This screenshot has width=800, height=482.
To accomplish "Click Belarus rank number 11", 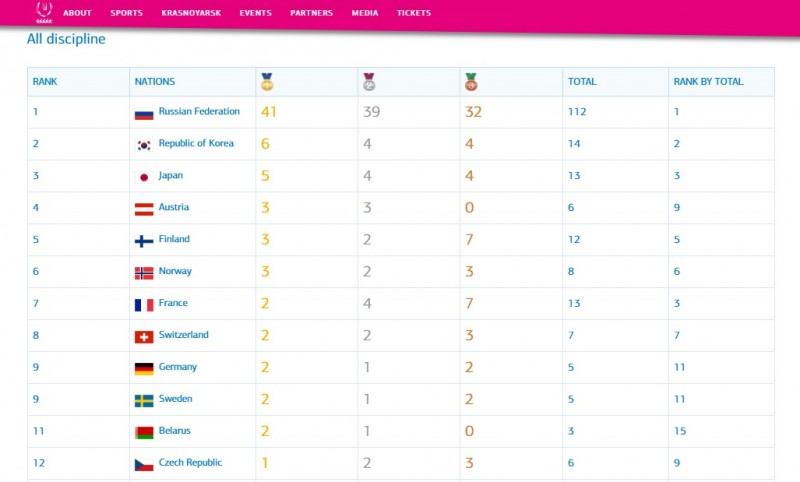I will pos(38,431).
